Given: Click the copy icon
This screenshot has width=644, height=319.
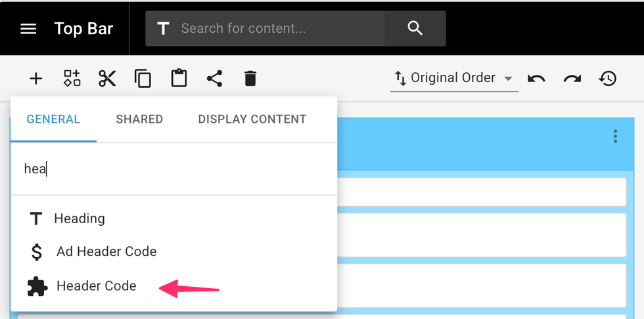Looking at the screenshot, I should click(143, 79).
